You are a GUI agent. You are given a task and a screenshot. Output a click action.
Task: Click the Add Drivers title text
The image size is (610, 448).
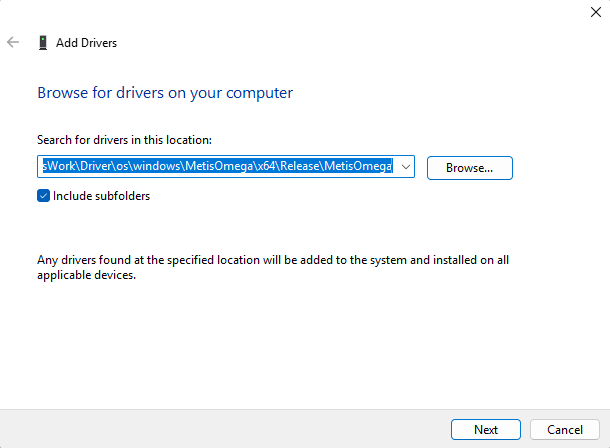[86, 43]
